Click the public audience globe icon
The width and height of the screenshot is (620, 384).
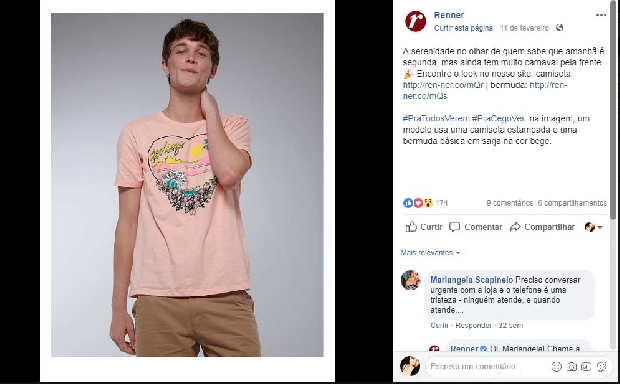(x=559, y=28)
